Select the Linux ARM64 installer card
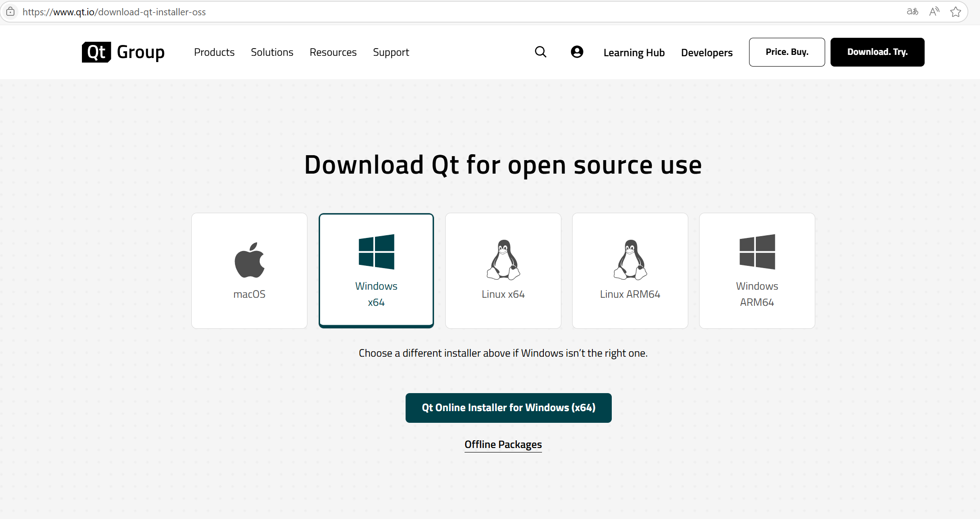Viewport: 980px width, 524px height. coord(630,271)
